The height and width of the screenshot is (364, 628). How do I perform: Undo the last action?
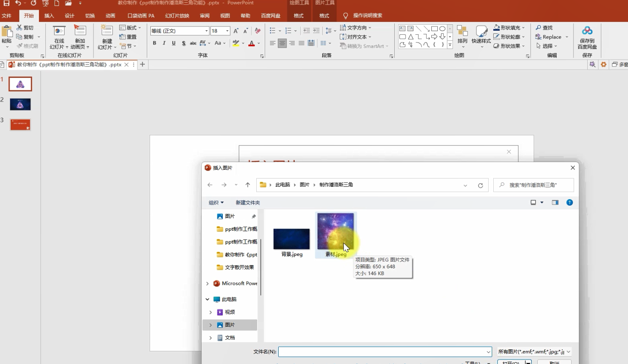[x=18, y=3]
